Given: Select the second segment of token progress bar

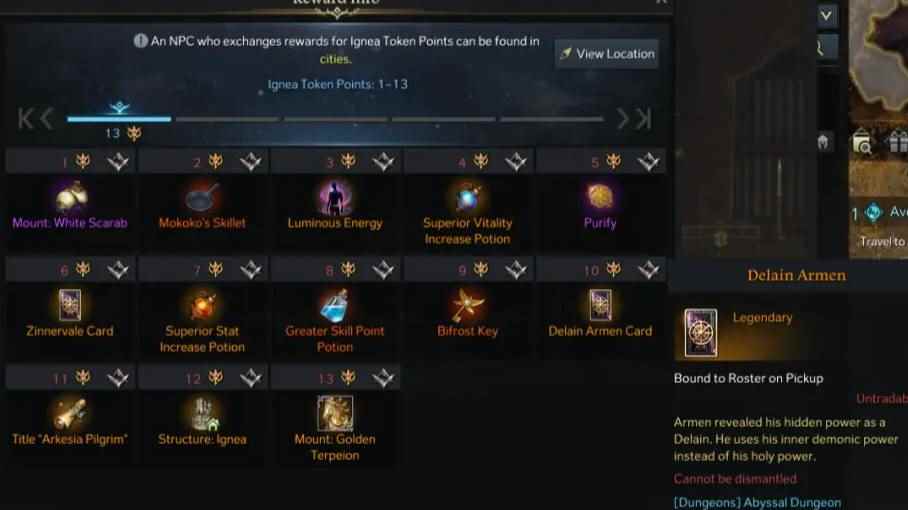Looking at the screenshot, I should 227,119.
